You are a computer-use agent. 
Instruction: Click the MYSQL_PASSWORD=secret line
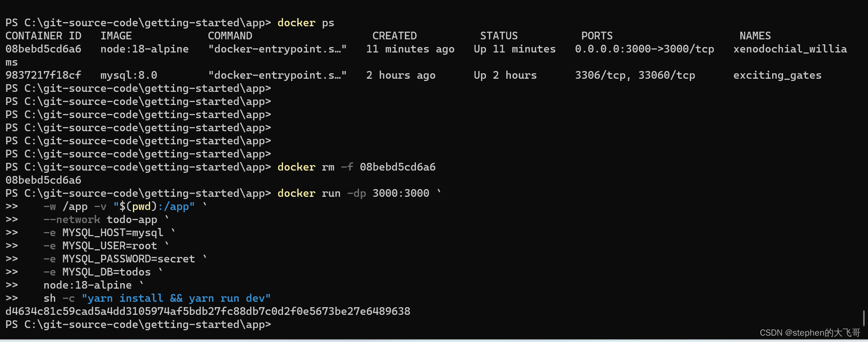pos(119,259)
